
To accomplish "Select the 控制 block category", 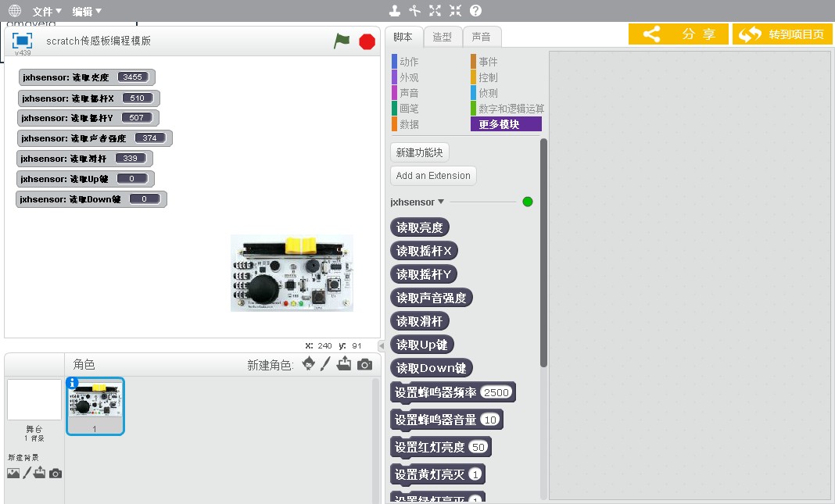I will [488, 77].
